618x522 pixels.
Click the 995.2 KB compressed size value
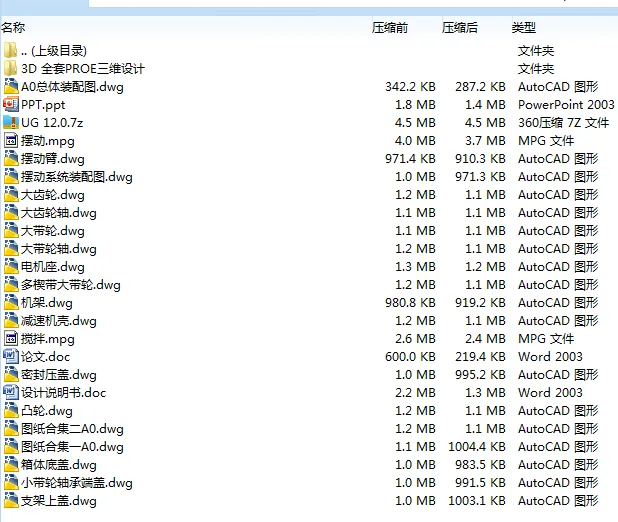[x=480, y=375]
